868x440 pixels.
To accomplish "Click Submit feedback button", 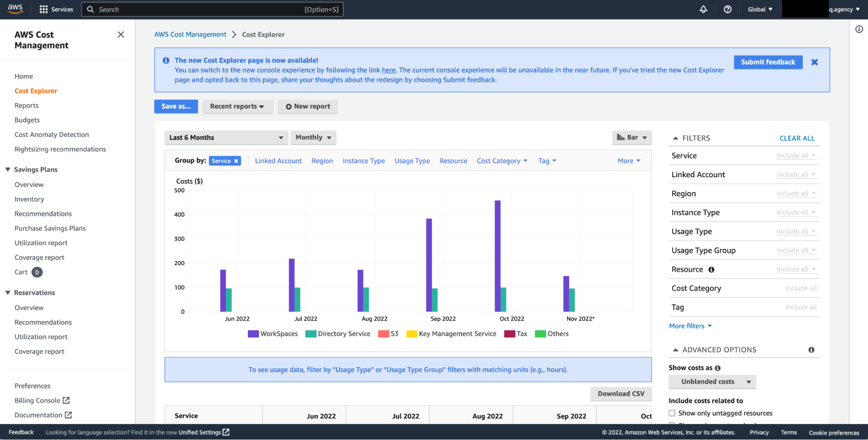I will tap(768, 62).
